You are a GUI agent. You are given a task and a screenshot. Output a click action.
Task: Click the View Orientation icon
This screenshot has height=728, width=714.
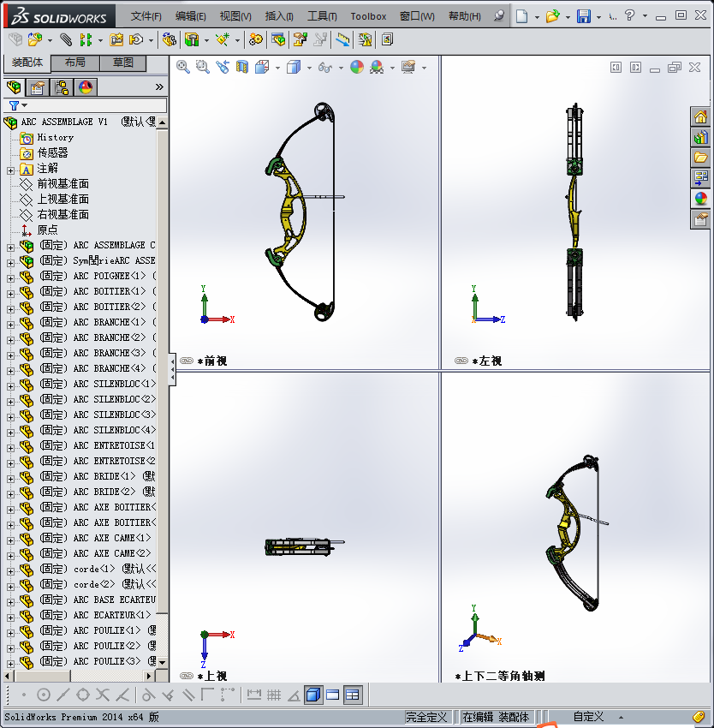(x=262, y=68)
